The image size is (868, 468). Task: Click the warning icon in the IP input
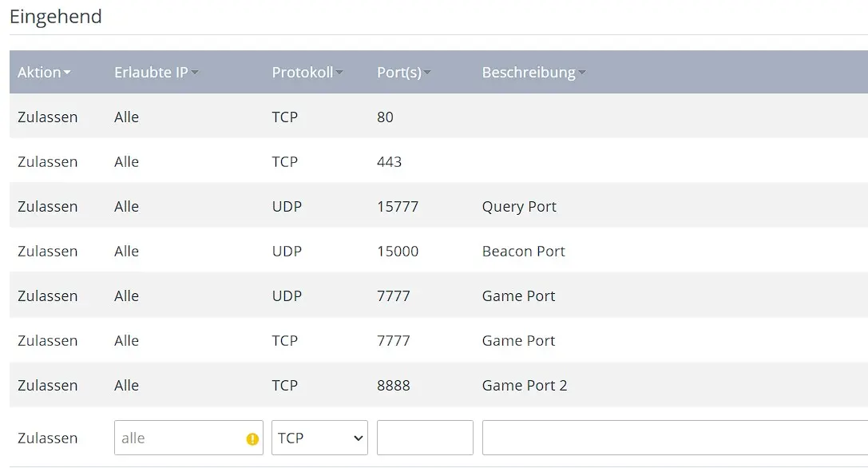(252, 438)
